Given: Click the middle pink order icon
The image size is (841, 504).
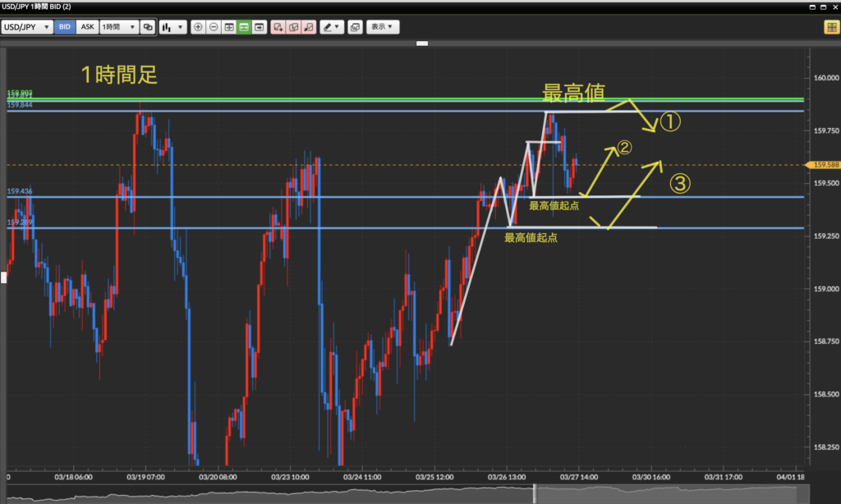Looking at the screenshot, I should point(293,27).
